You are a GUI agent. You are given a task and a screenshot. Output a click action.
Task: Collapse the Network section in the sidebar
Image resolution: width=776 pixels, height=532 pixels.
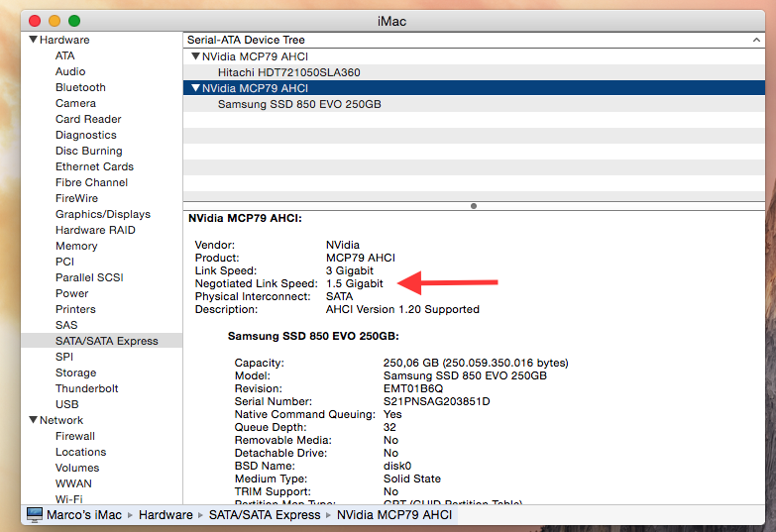point(33,420)
